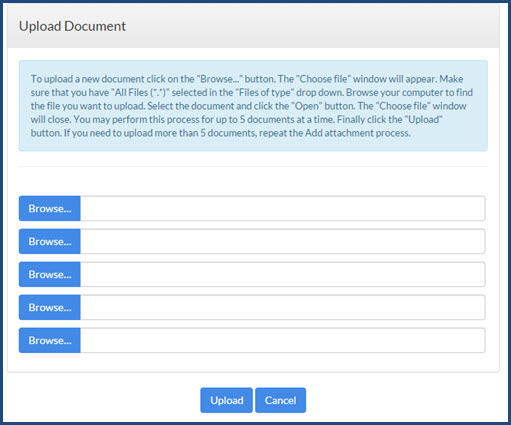This screenshot has width=511, height=425.
Task: Click the second Browse... button
Action: point(50,241)
